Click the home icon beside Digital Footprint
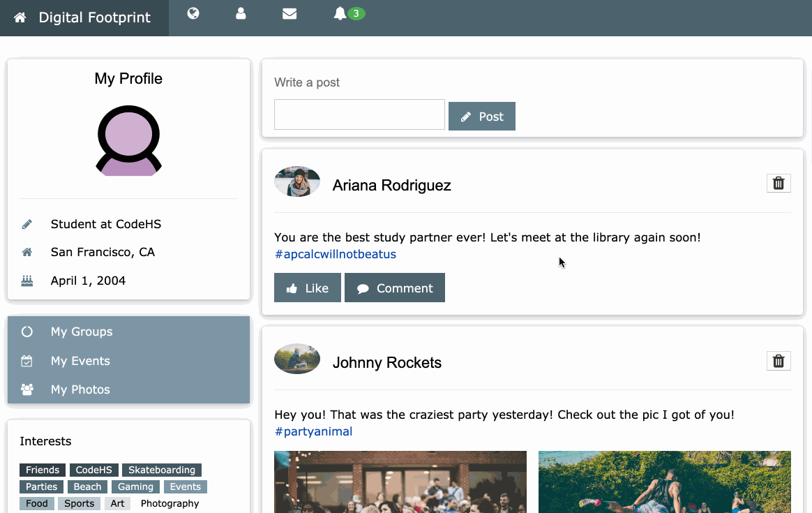812x513 pixels. [x=20, y=17]
